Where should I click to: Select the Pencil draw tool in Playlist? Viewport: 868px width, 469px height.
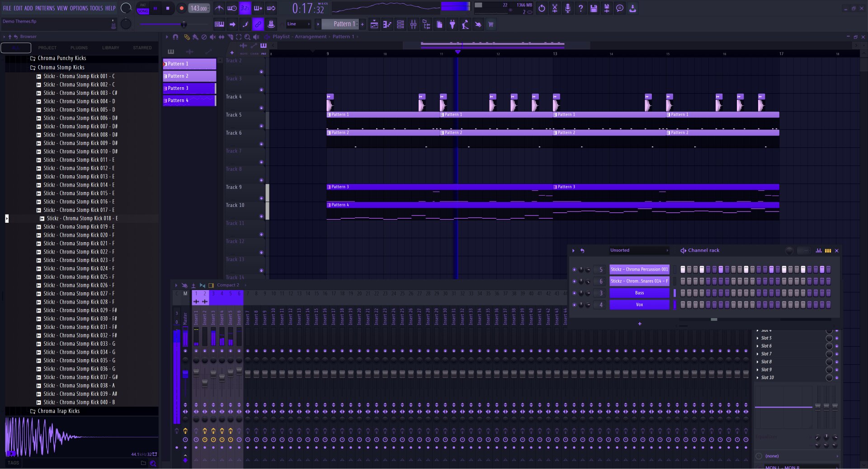(187, 37)
